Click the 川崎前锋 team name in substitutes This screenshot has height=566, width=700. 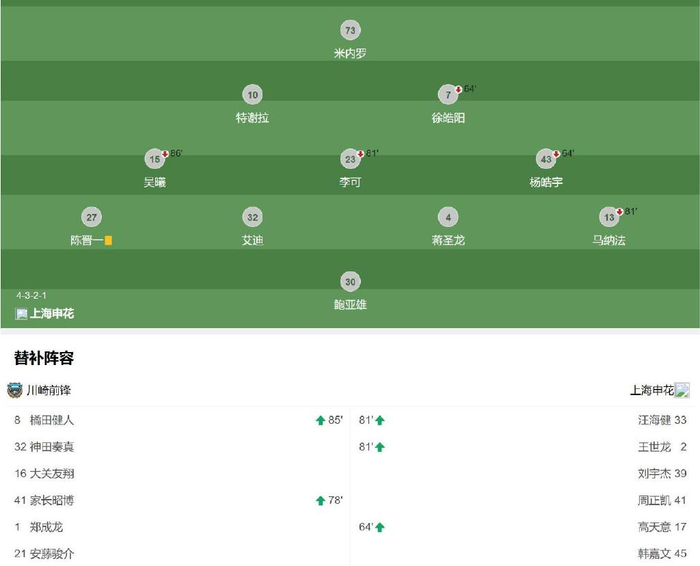pyautogui.click(x=48, y=390)
